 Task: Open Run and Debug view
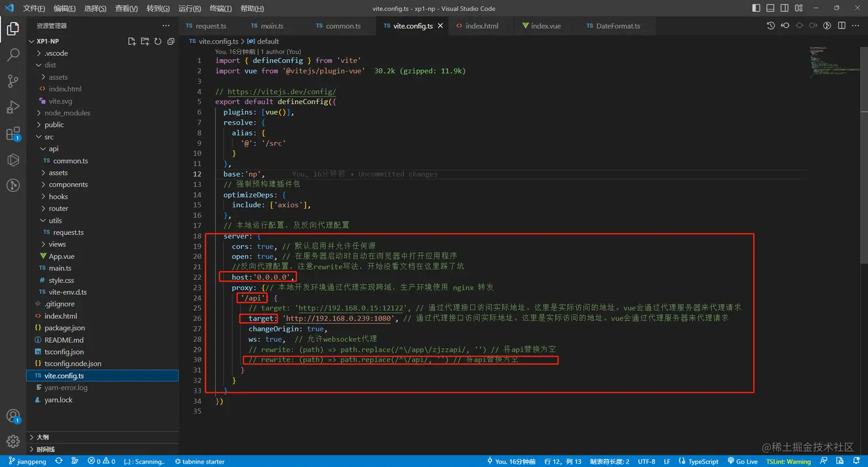pos(13,107)
